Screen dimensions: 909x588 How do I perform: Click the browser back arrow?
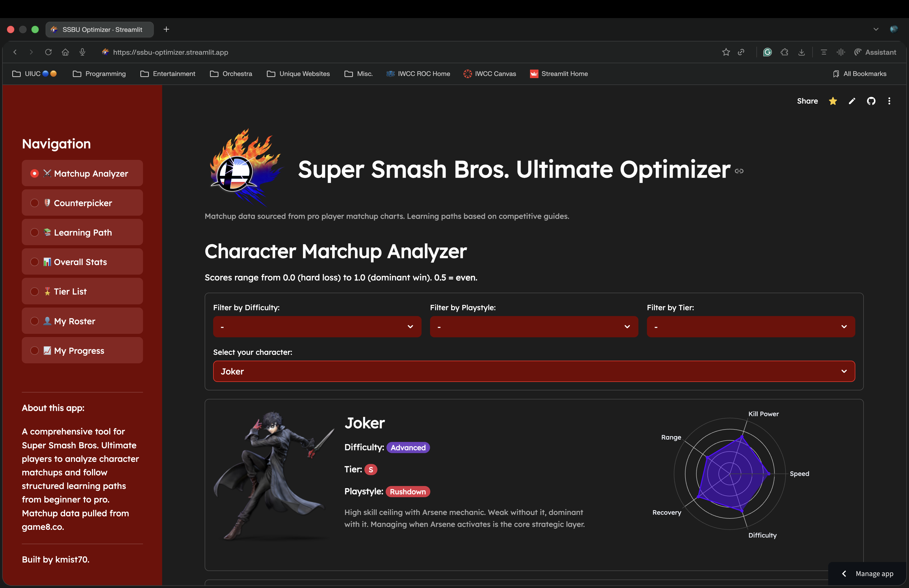point(15,52)
